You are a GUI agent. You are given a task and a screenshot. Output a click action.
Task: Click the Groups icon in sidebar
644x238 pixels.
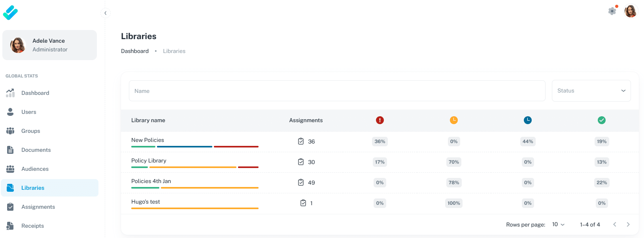10,131
